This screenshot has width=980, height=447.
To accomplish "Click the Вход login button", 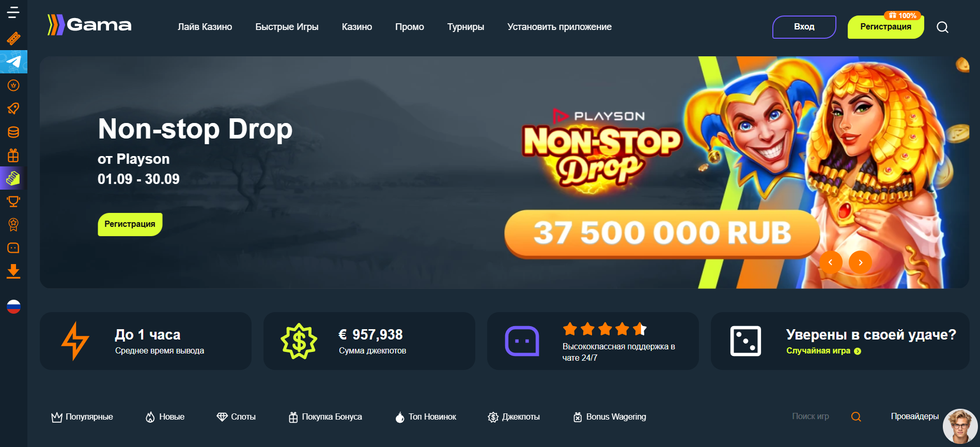I will 804,27.
